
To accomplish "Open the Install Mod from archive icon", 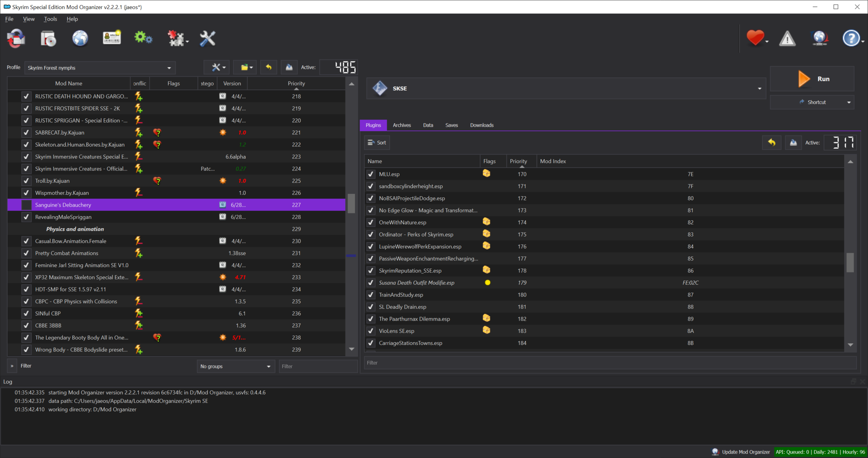I will tap(48, 38).
